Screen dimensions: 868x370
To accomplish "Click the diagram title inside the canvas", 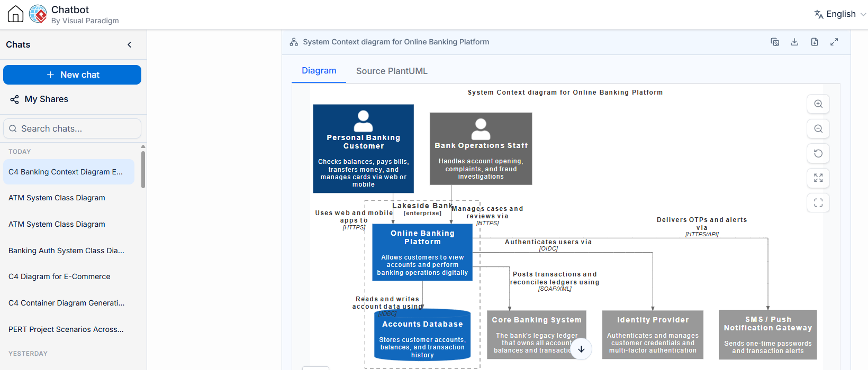I will (565, 92).
